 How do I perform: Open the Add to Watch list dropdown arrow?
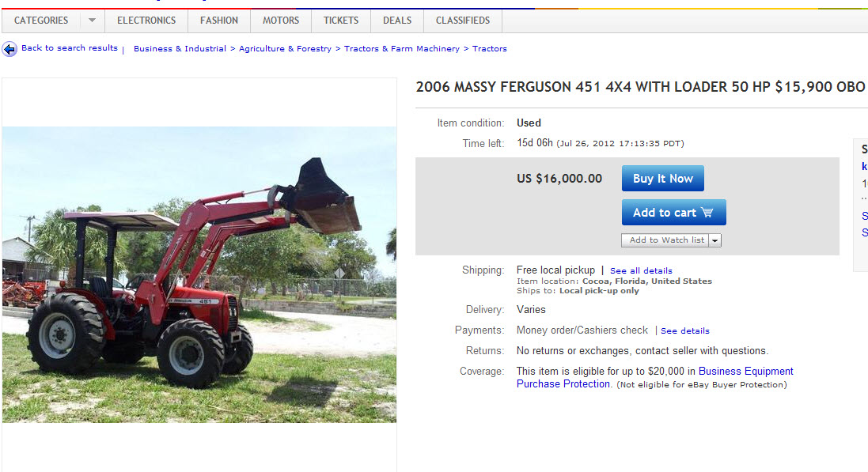coord(715,240)
